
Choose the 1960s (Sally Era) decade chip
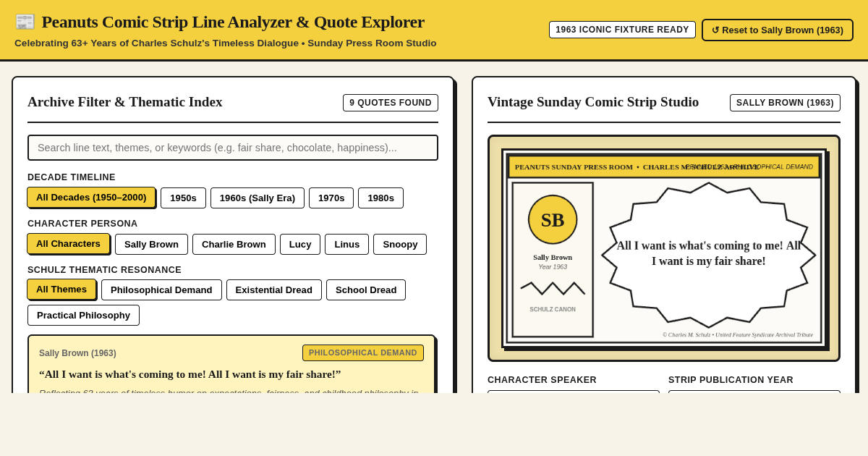pos(258,198)
